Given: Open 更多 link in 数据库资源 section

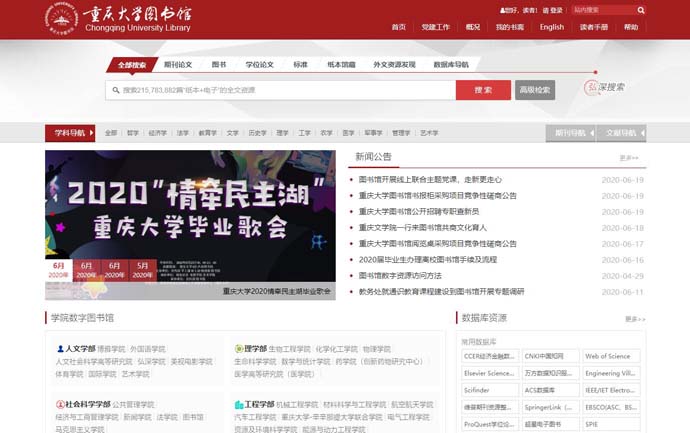Looking at the screenshot, I should point(635,319).
